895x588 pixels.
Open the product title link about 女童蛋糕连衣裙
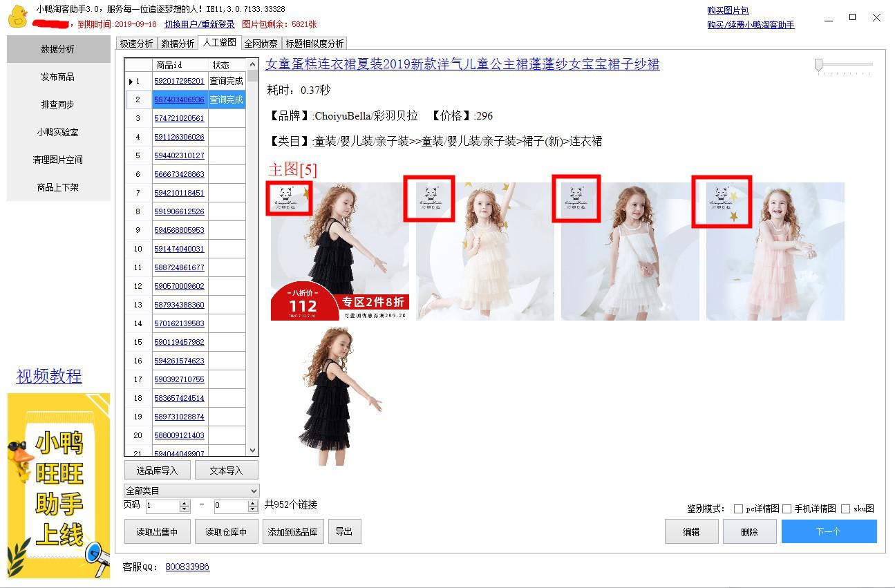pos(463,65)
